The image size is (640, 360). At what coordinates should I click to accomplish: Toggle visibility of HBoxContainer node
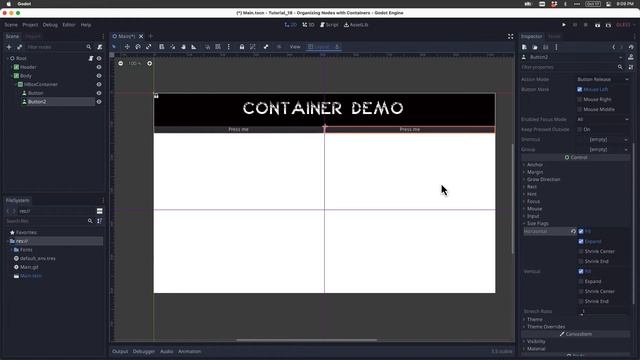point(99,84)
